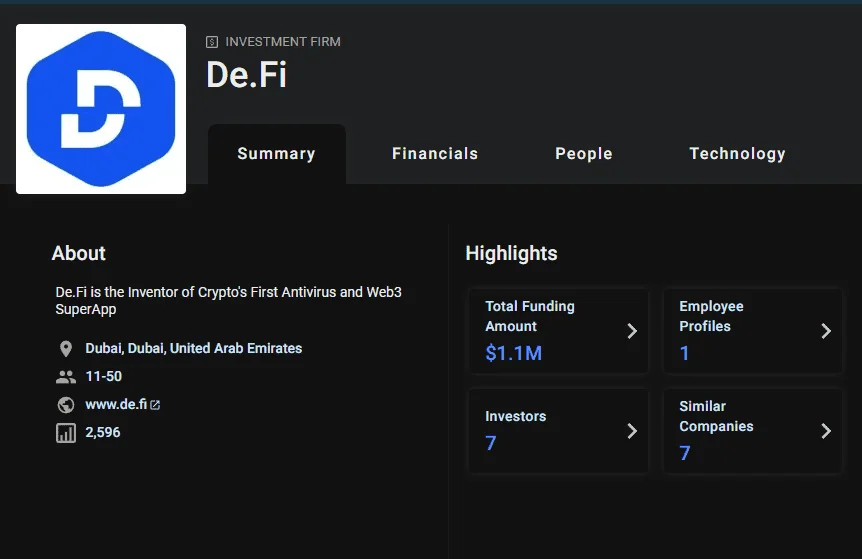The width and height of the screenshot is (862, 559).
Task: Click the 11-50 employee range text
Action: [x=103, y=377]
